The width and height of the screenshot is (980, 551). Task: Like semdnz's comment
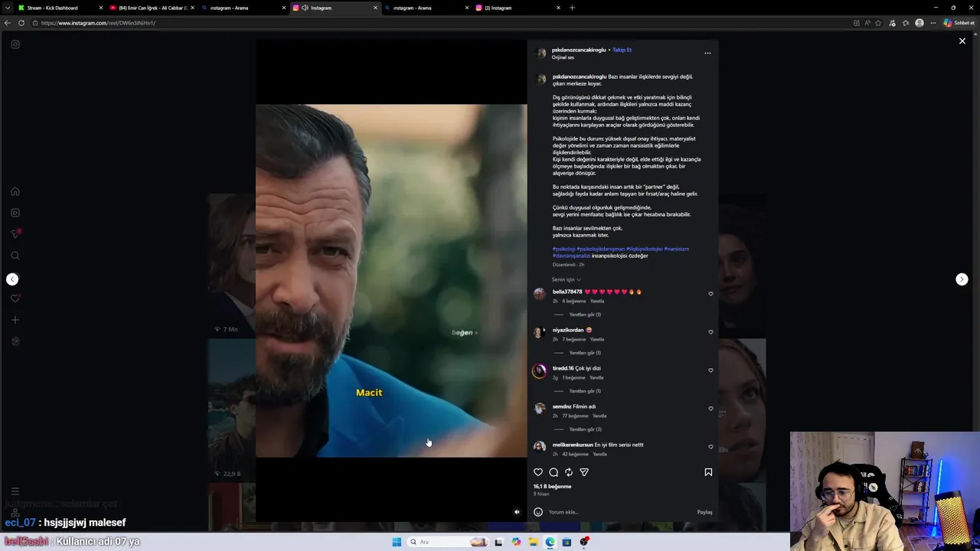pos(710,409)
